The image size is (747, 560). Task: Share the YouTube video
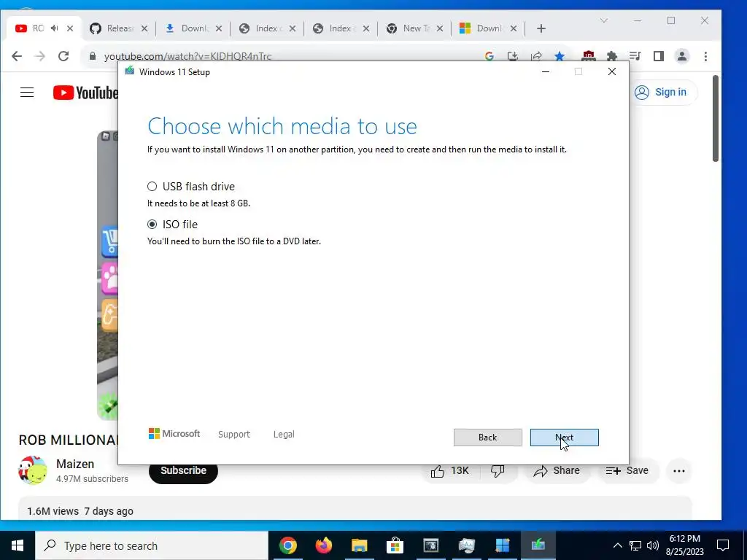557,471
